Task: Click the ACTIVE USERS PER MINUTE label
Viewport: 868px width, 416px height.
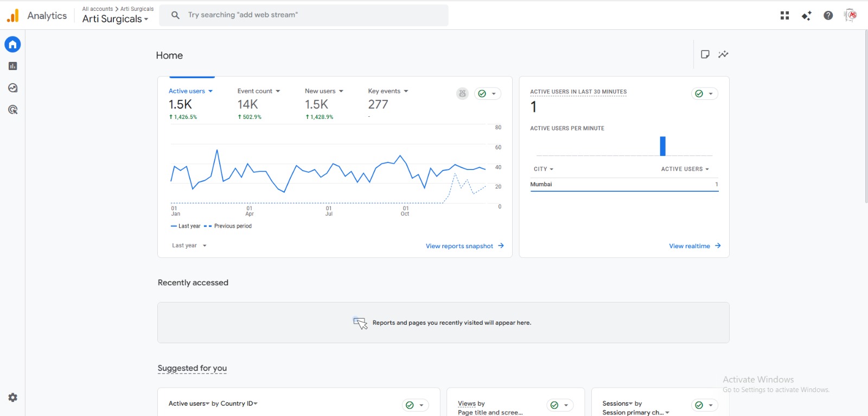Action: tap(567, 128)
